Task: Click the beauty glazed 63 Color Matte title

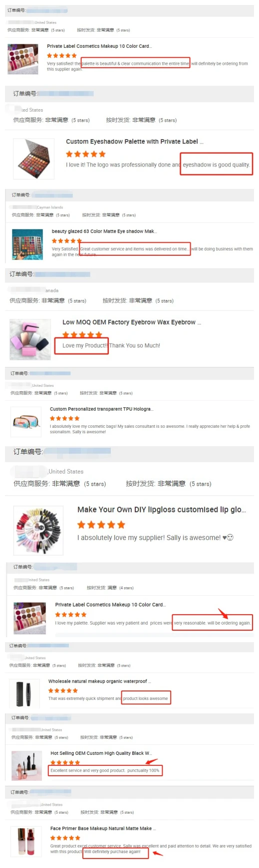Action: point(104,231)
